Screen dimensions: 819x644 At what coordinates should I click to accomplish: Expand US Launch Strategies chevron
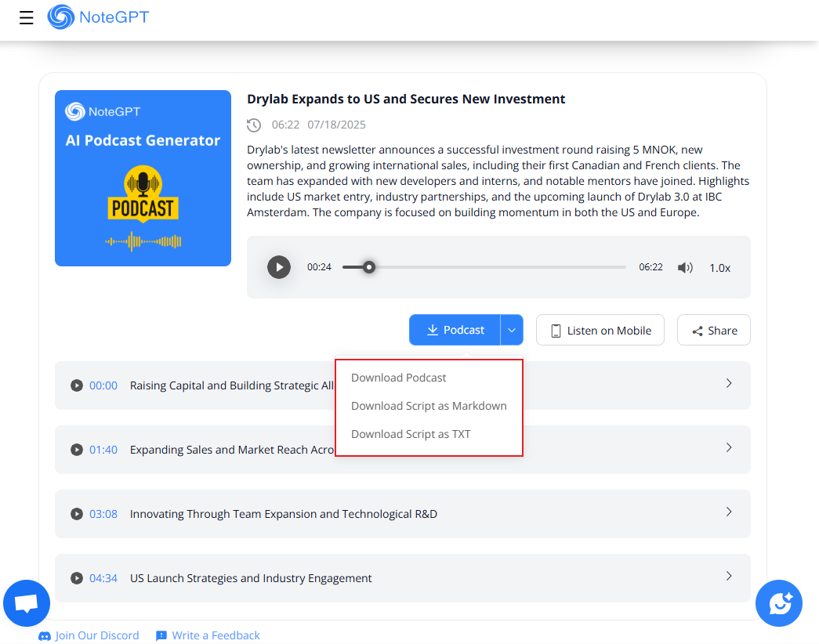(729, 576)
